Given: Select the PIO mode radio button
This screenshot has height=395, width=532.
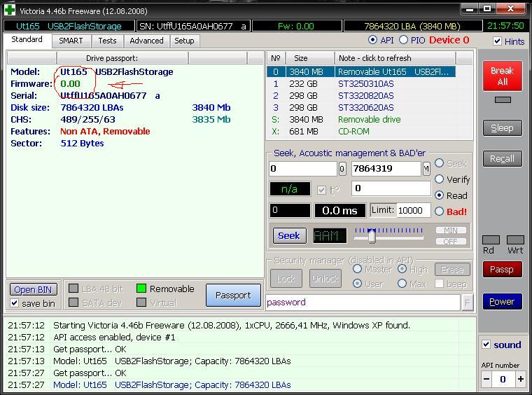Looking at the screenshot, I should pyautogui.click(x=402, y=41).
